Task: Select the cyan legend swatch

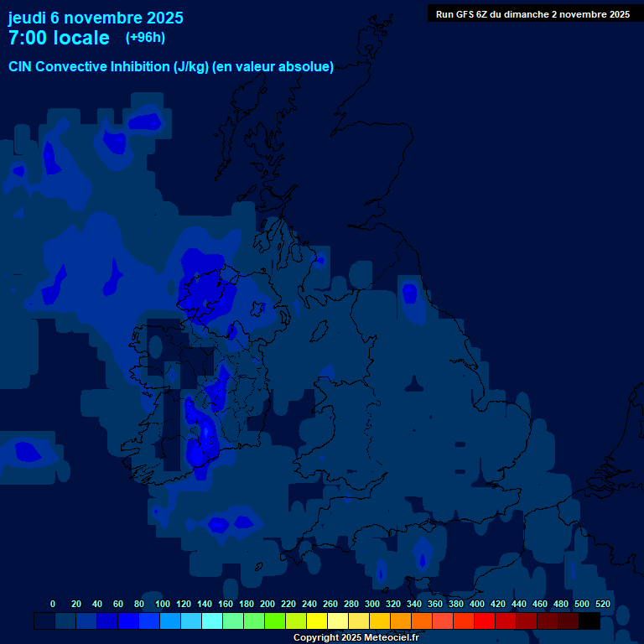Action: pyautogui.click(x=212, y=621)
